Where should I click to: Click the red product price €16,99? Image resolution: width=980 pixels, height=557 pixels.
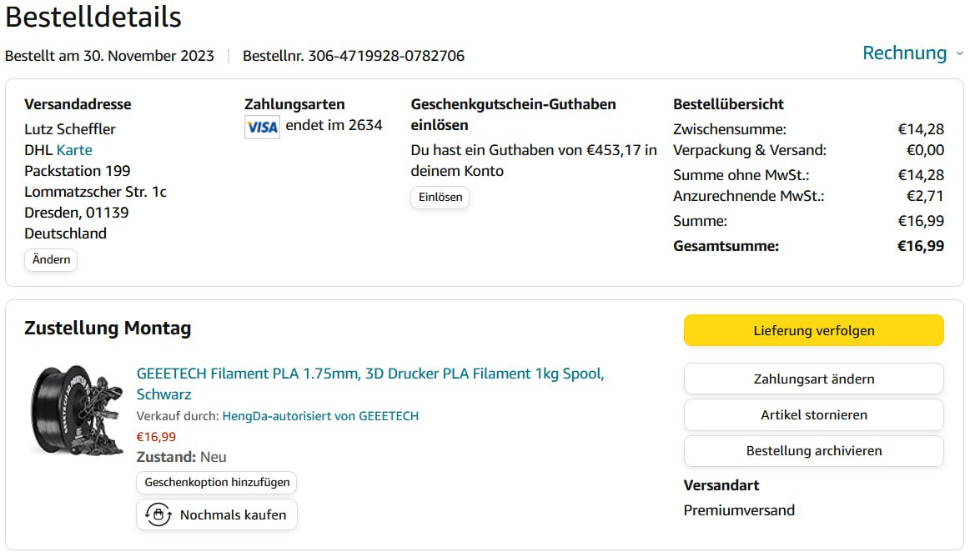tap(156, 436)
